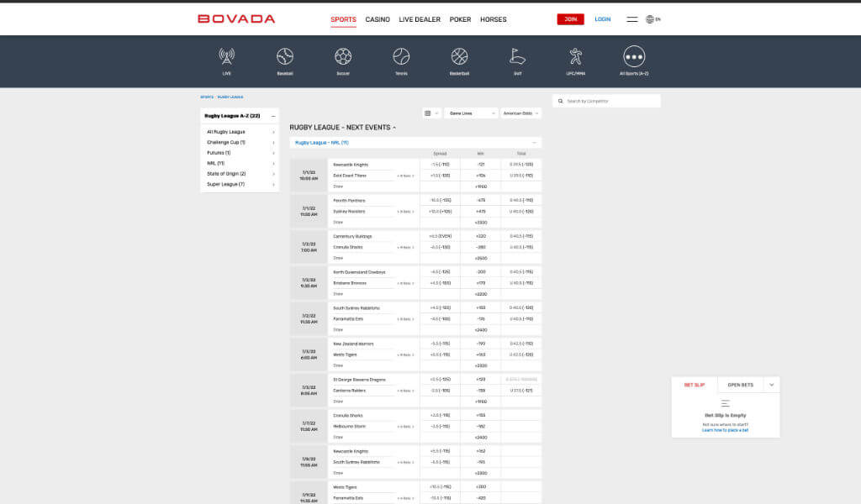Click the Search by Competitor field
Screen dimensions: 861x504
pyautogui.click(x=606, y=101)
